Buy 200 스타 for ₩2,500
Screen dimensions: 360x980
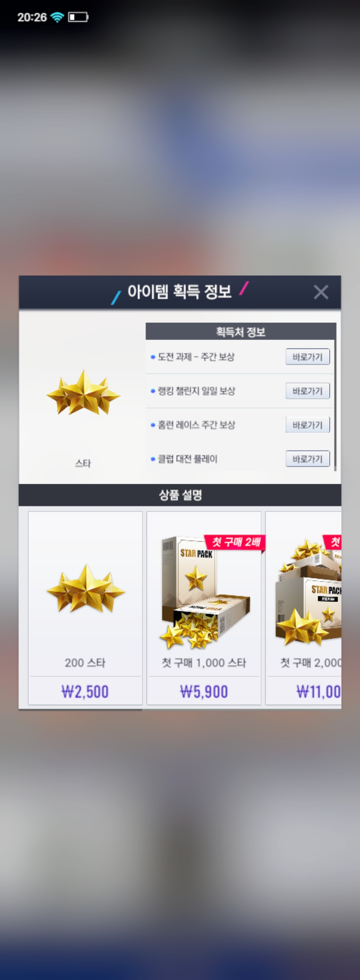tap(85, 691)
